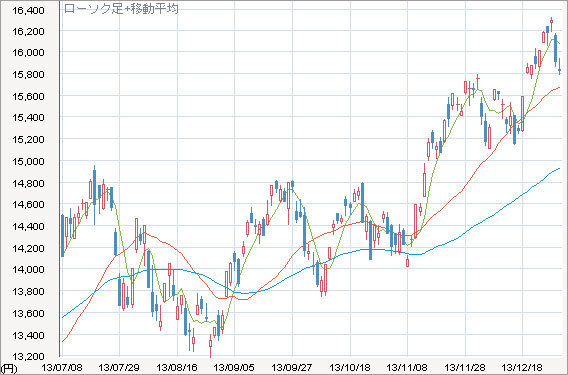Viewport: 568px width, 375px height.
Task: Click the 15,000 price axis label
Action: pos(28,162)
